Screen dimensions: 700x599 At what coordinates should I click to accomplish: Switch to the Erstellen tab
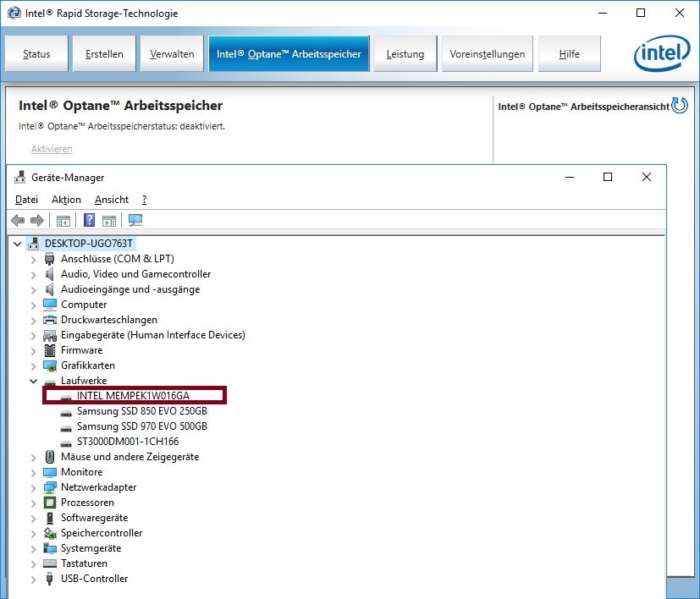(x=104, y=53)
